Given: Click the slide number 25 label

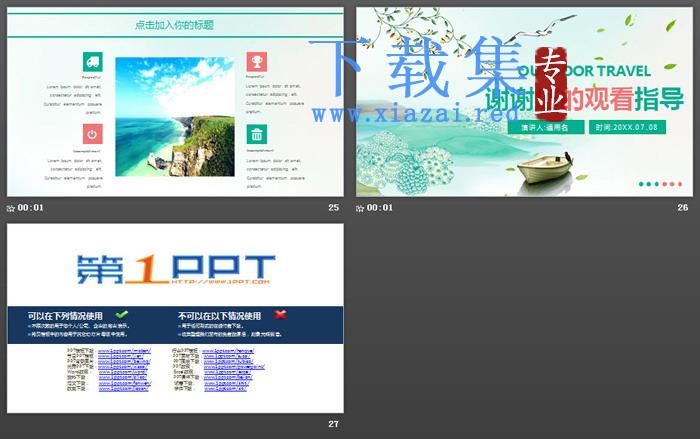Looking at the screenshot, I should pyautogui.click(x=333, y=208).
